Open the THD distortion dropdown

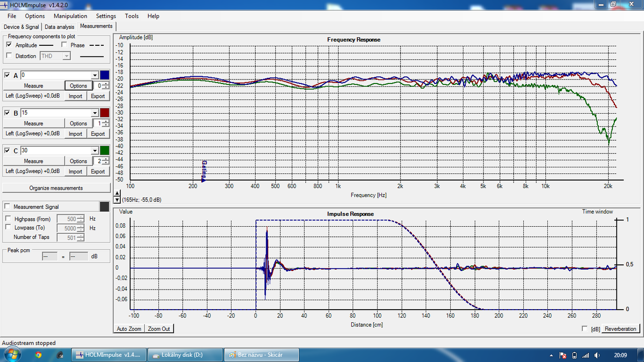[x=66, y=56]
